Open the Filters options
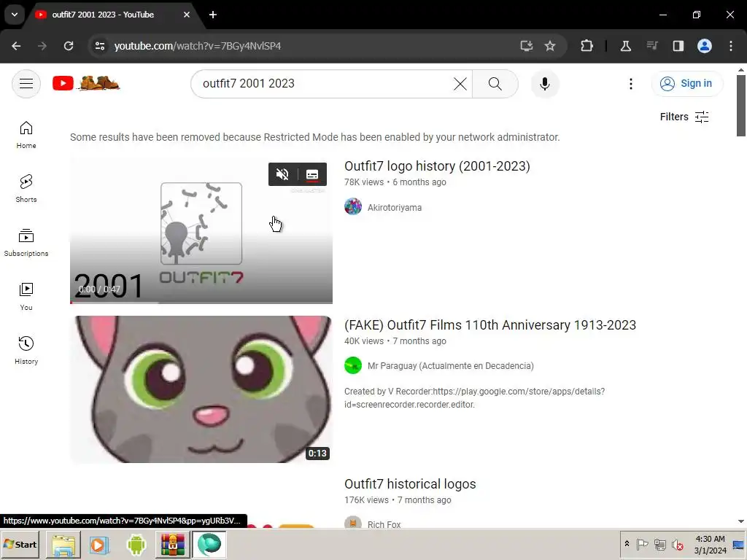The image size is (747, 560). [x=684, y=117]
